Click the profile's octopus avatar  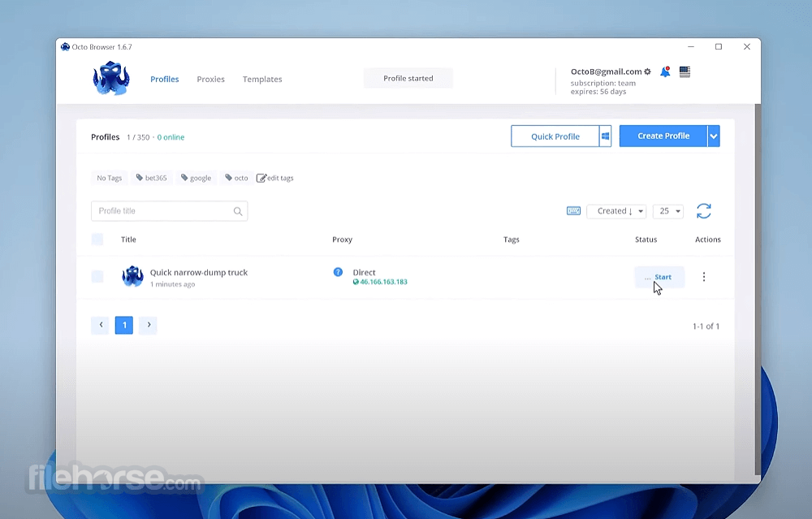(x=132, y=276)
